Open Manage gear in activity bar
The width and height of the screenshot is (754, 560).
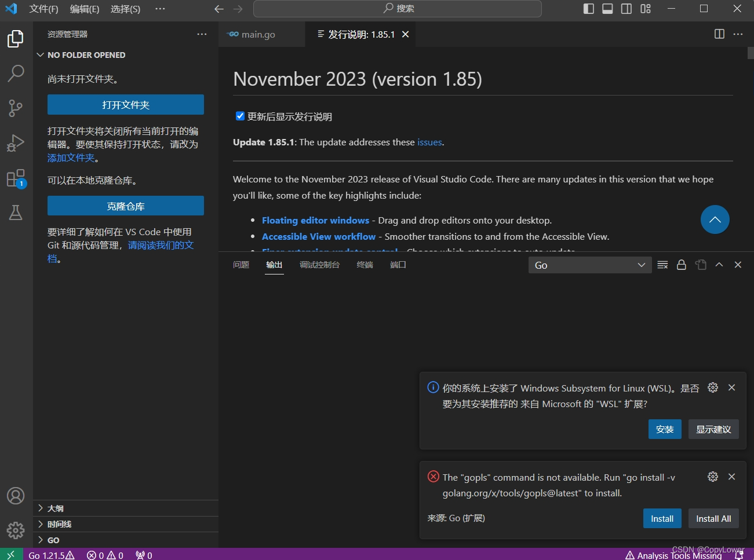click(16, 530)
